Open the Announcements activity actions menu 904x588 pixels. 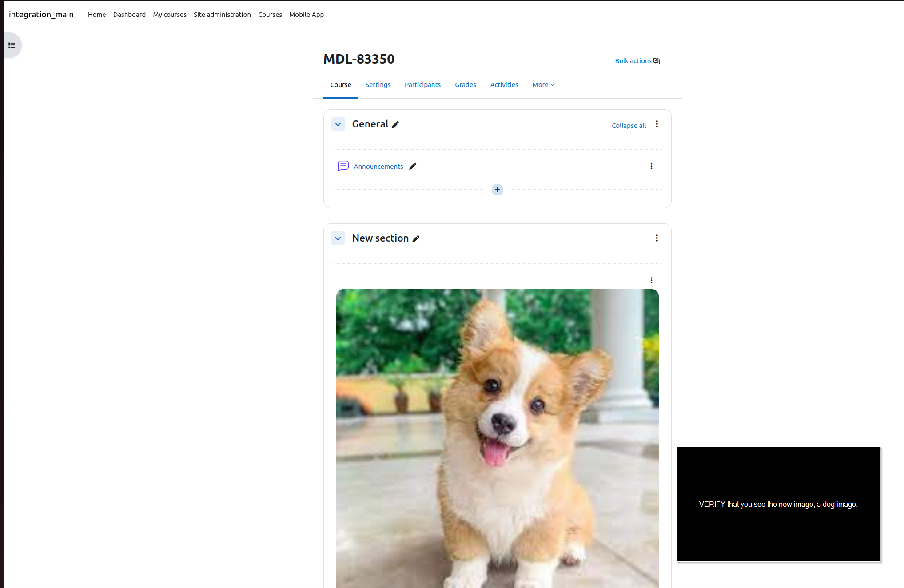tap(651, 166)
